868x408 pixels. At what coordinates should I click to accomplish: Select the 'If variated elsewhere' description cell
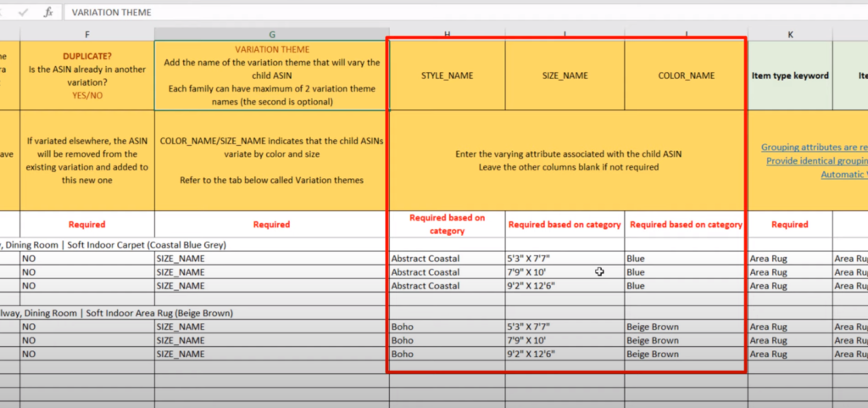point(87,160)
